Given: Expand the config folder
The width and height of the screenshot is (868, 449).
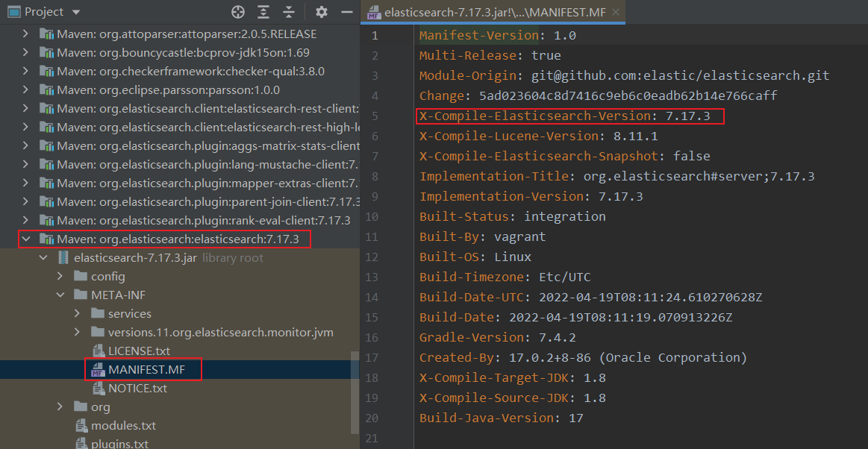Looking at the screenshot, I should (61, 277).
